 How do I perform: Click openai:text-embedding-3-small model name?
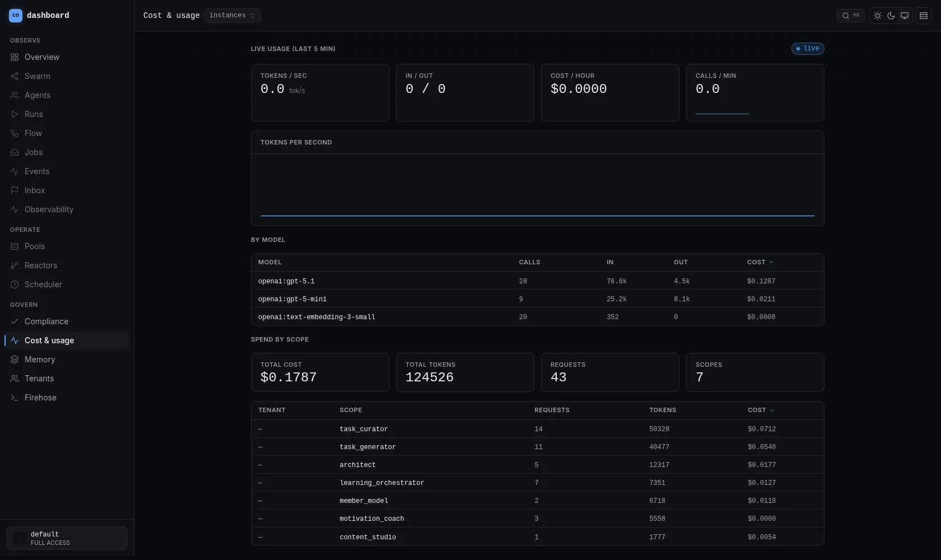click(316, 317)
